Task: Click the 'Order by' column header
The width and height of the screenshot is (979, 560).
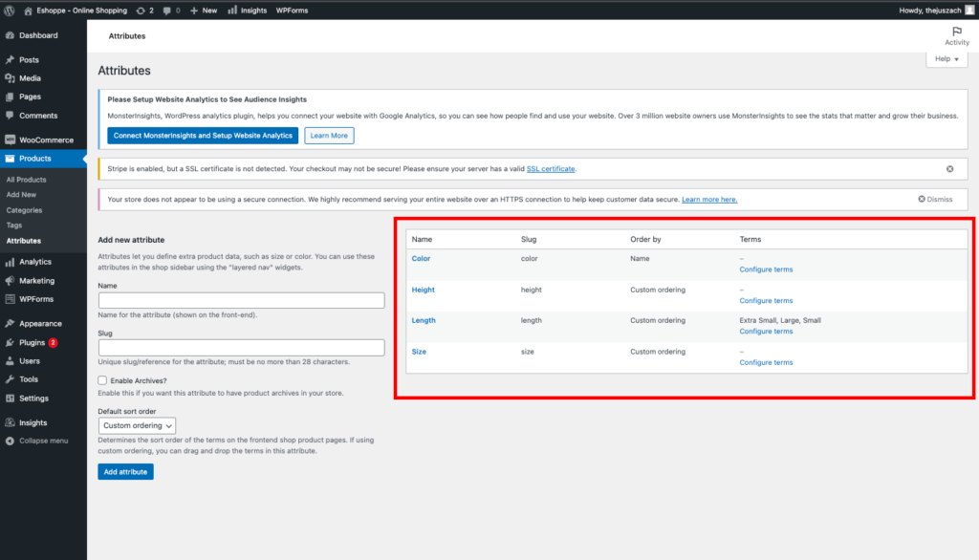Action: [x=645, y=240]
